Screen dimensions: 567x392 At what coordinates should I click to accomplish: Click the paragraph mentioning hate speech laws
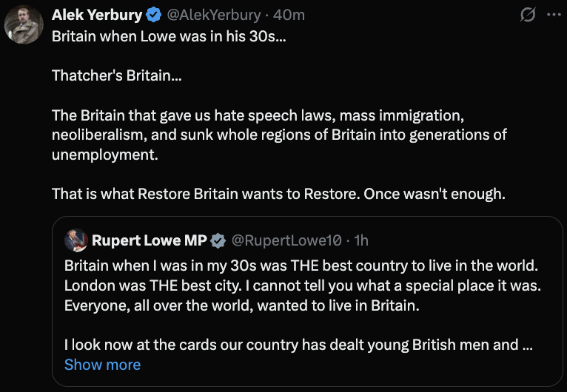click(279, 135)
